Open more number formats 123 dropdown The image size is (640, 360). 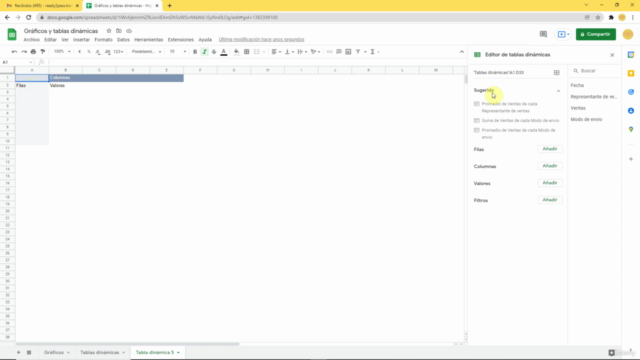(118, 52)
